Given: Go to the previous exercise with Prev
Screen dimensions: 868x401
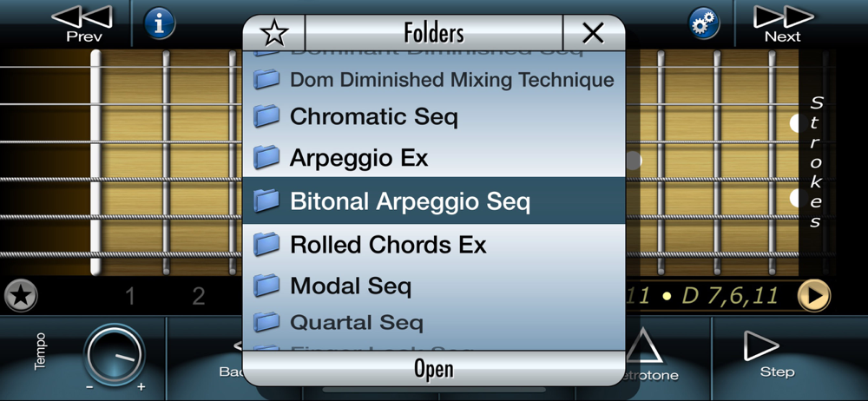Looking at the screenshot, I should click(82, 23).
